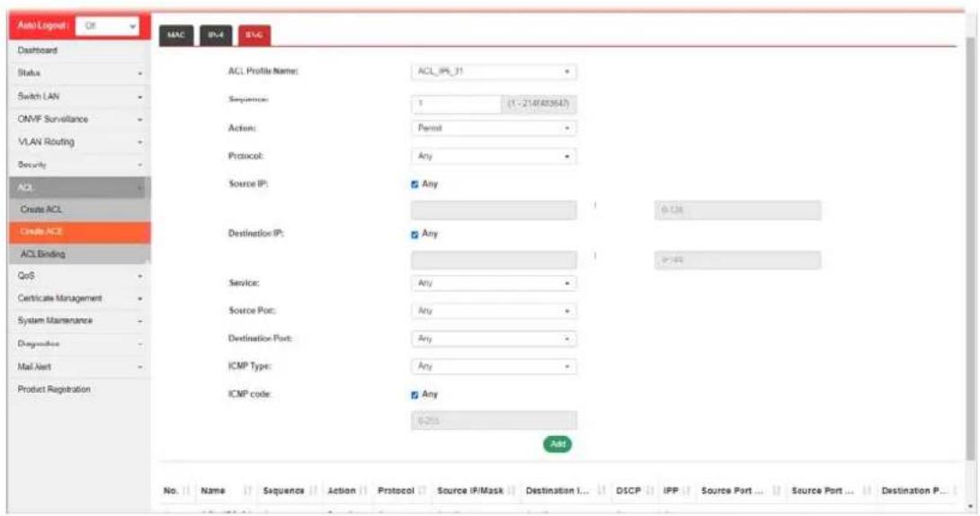Click Destination IP prefix length field
The width and height of the screenshot is (980, 516).
737,260
